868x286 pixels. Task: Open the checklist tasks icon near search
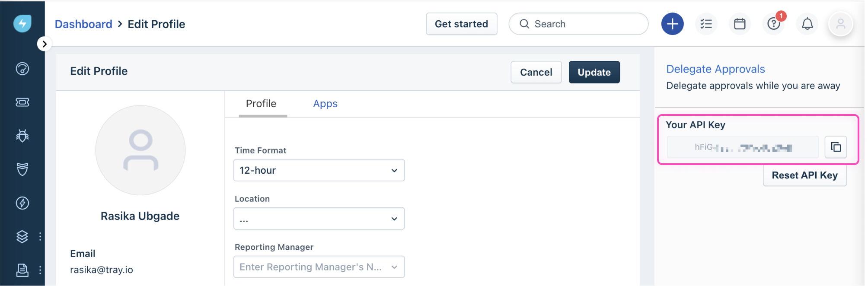click(706, 24)
